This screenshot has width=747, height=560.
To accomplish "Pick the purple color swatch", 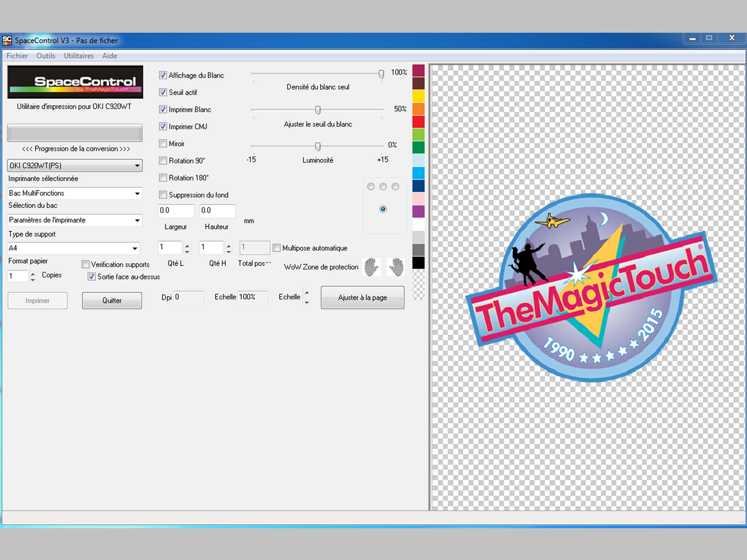I will pos(418,212).
